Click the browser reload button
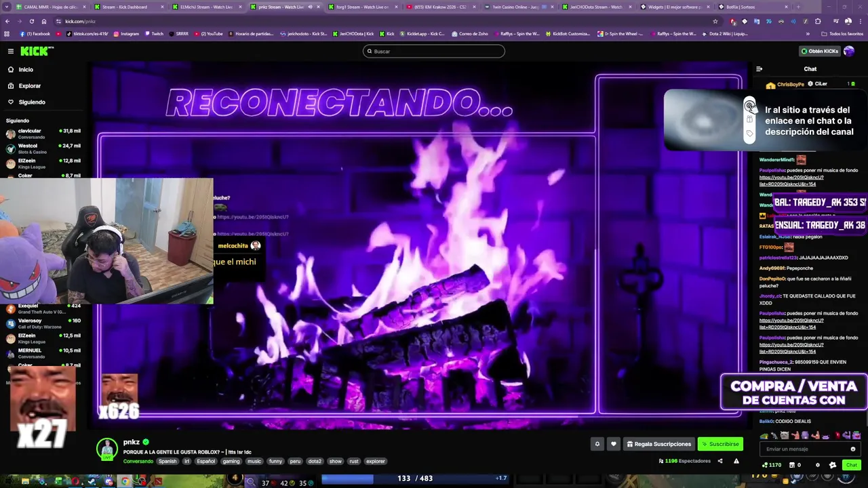The height and width of the screenshot is (488, 868). (32, 21)
